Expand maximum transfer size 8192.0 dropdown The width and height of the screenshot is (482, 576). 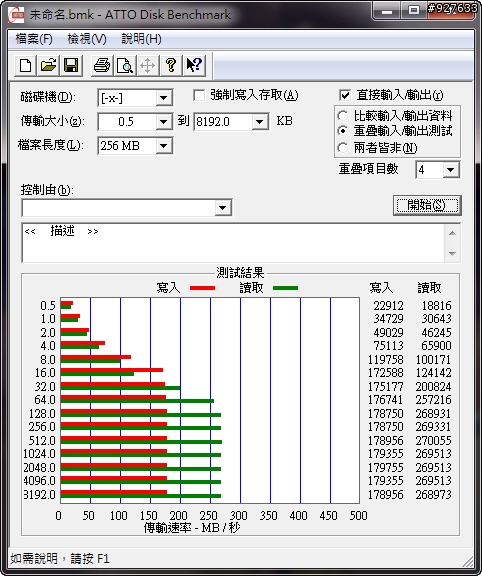260,122
